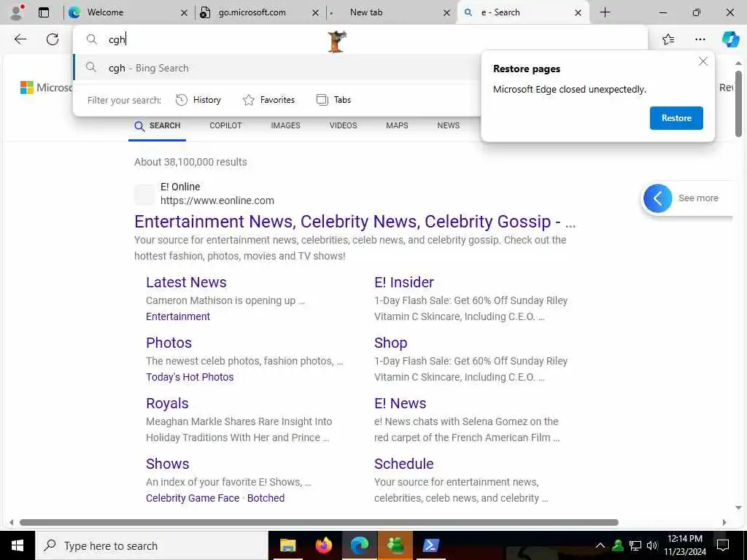747x560 pixels.
Task: Open the green people app taskbar icon
Action: click(395, 545)
